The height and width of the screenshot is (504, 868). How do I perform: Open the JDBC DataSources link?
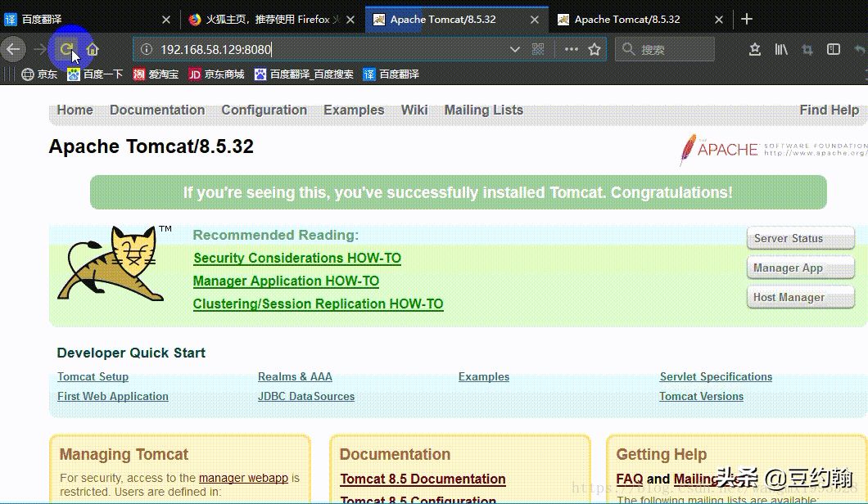point(306,397)
